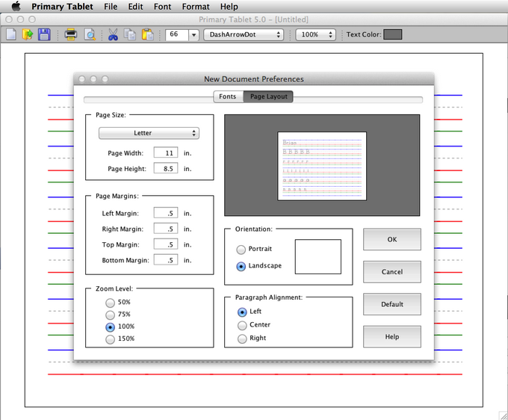Click the Print Preview icon
Image resolution: width=508 pixels, height=420 pixels.
click(89, 34)
